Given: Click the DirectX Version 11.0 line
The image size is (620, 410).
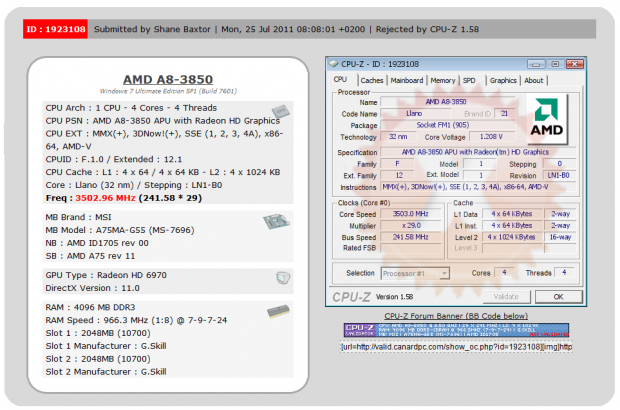Looking at the screenshot, I should click(x=93, y=288).
